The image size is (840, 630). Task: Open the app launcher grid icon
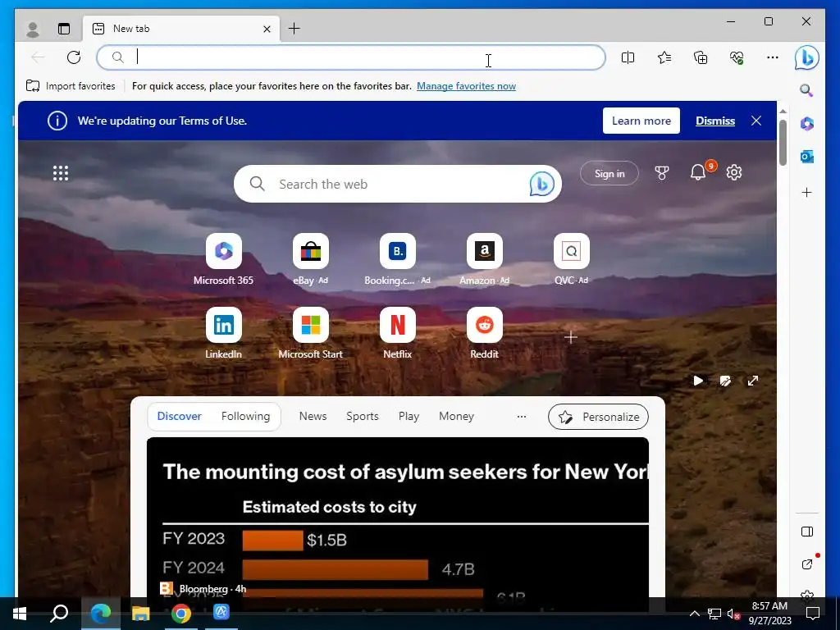(61, 173)
